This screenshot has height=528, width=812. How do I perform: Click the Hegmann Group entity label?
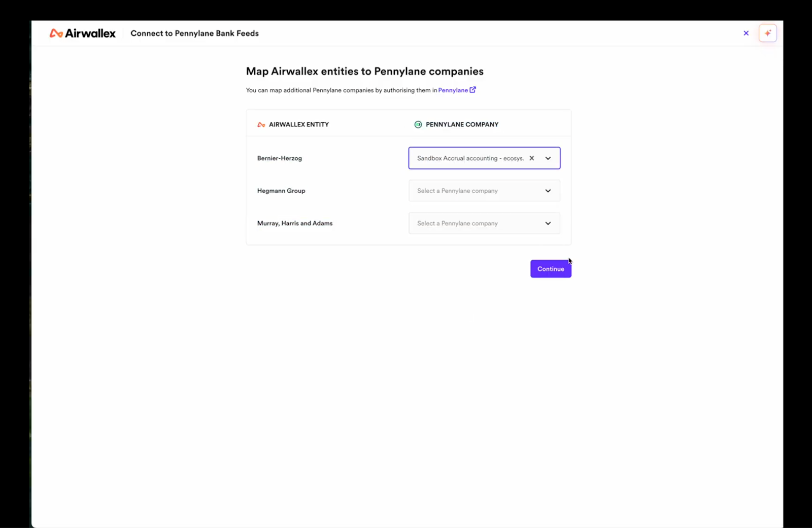(281, 191)
